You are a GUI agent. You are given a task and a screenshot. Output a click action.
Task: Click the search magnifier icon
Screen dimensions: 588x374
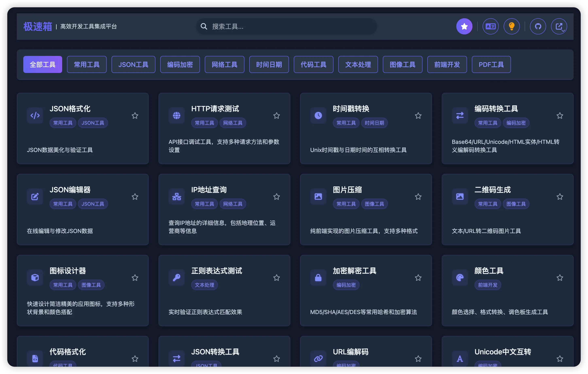coord(204,26)
